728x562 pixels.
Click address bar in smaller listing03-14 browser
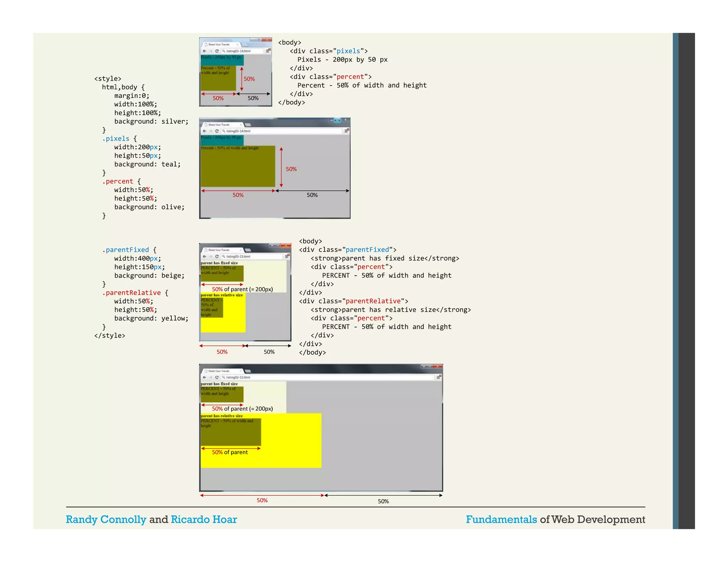[243, 51]
